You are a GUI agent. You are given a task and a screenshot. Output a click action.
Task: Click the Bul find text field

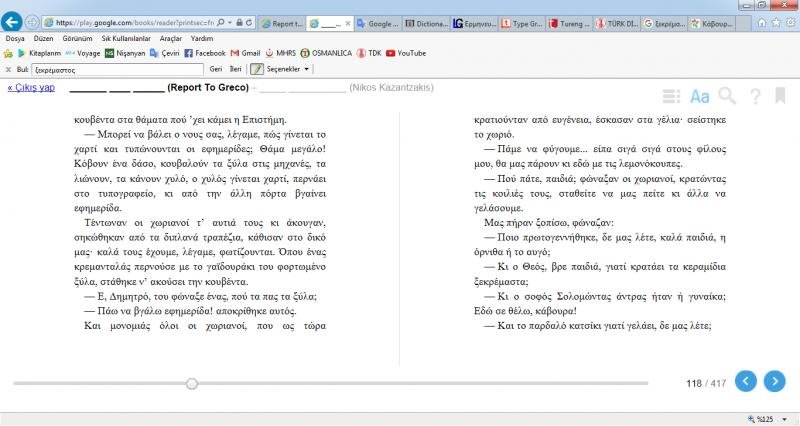pos(118,69)
